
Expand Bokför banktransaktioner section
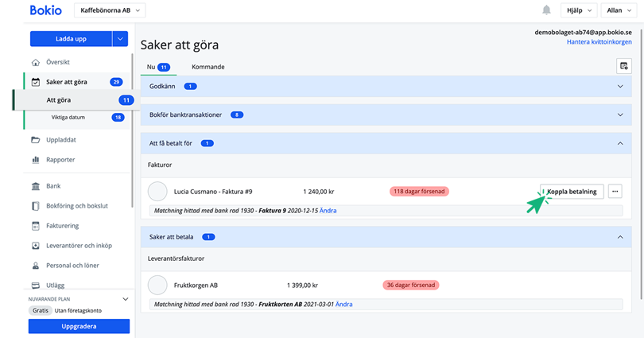pos(620,115)
